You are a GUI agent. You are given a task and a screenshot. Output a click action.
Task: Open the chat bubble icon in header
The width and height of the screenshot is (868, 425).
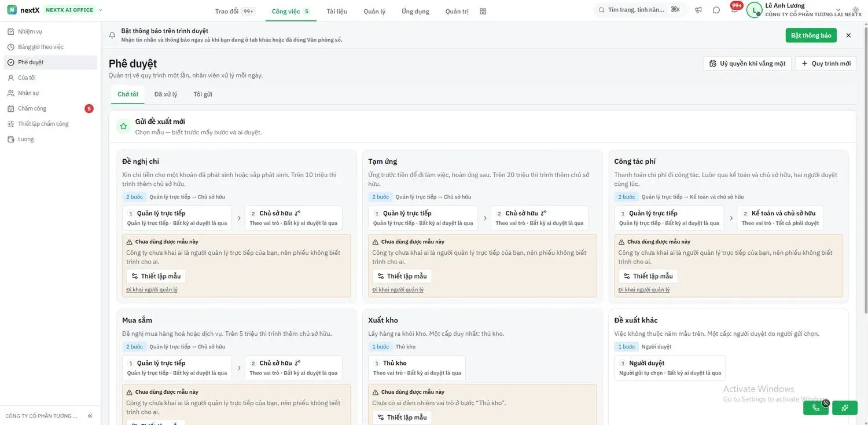(716, 10)
